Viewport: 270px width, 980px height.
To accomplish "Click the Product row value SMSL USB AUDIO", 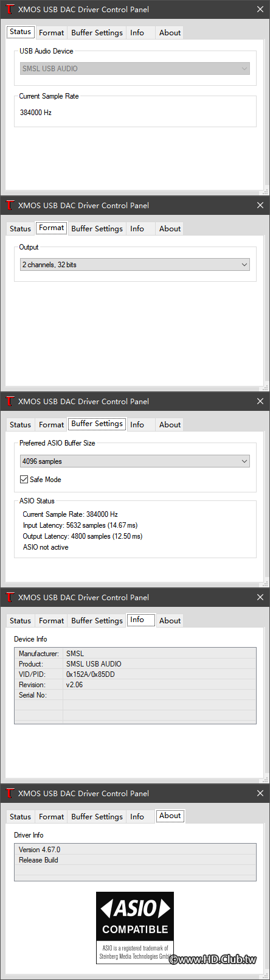I will click(94, 664).
